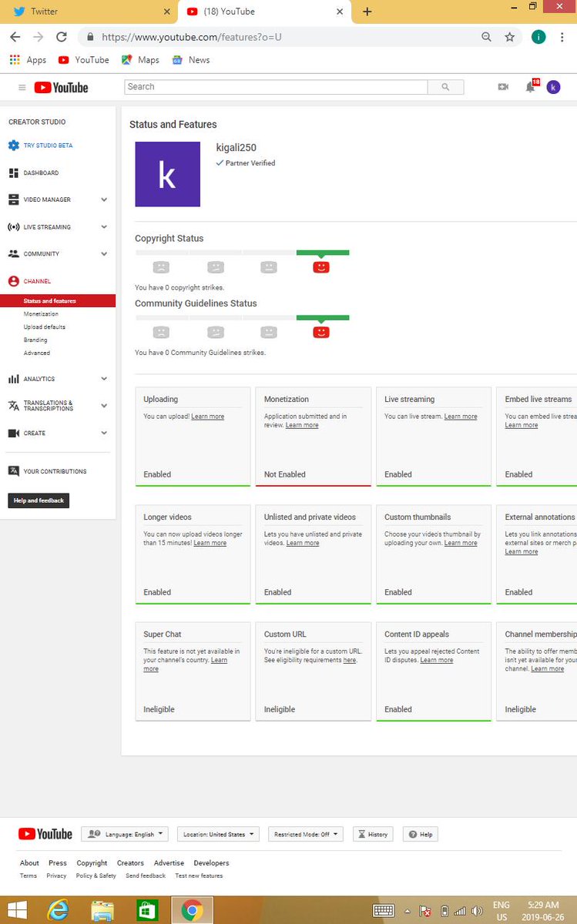Click red face icon under Community Guidelines
The height and width of the screenshot is (924, 577).
click(x=322, y=332)
